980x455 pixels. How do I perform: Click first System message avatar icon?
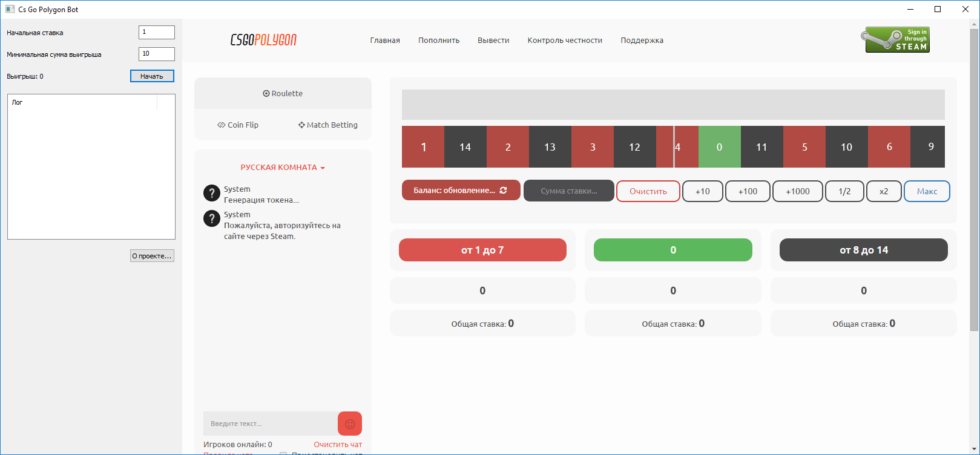tap(211, 193)
